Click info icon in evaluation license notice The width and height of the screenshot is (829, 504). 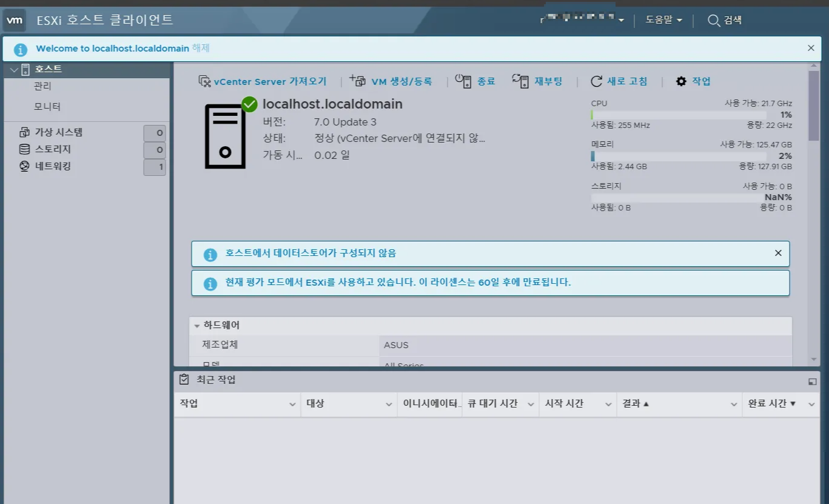pyautogui.click(x=210, y=283)
